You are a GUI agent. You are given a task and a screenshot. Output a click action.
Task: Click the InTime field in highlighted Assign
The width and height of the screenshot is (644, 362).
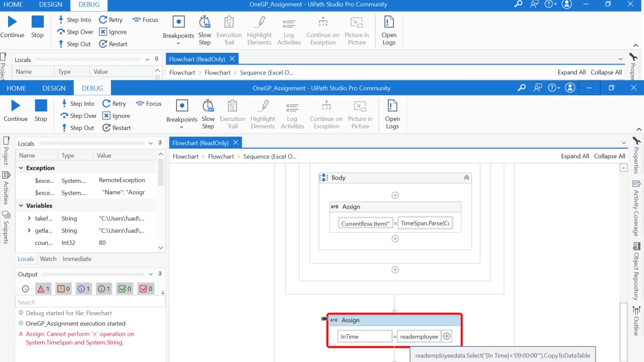(x=365, y=336)
